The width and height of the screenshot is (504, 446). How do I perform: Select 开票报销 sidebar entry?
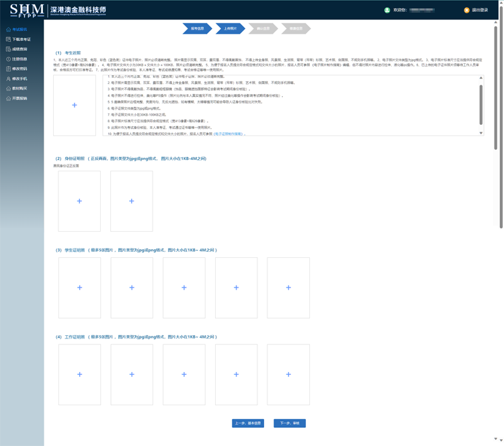pos(19,98)
